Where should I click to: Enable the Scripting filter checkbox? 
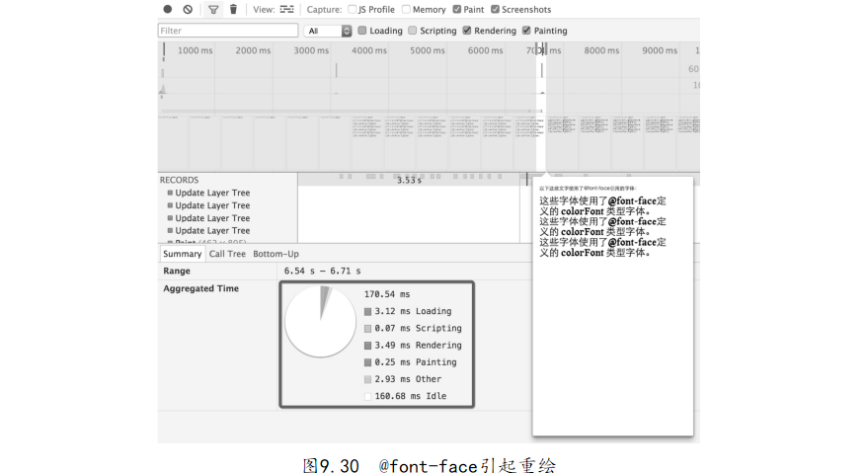pos(413,31)
